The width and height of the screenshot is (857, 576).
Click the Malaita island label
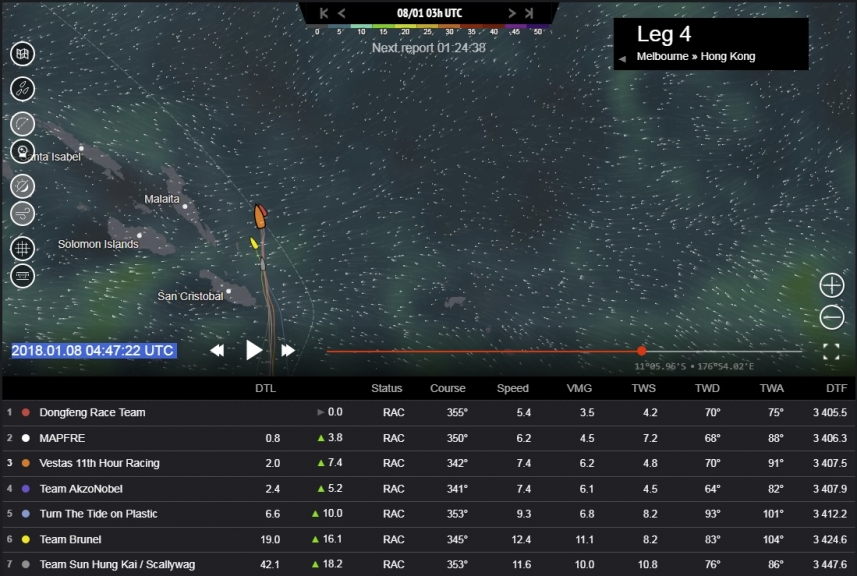pyautogui.click(x=162, y=199)
